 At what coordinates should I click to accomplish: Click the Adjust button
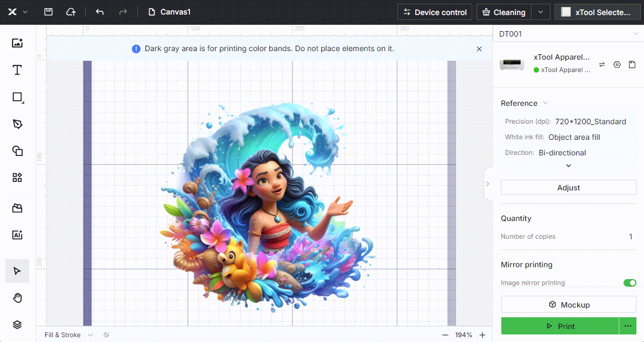(x=568, y=188)
